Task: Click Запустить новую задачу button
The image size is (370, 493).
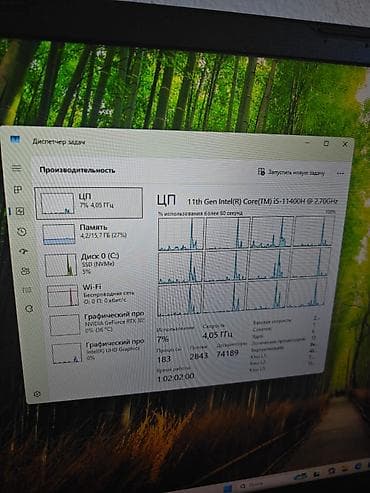Action: point(291,172)
